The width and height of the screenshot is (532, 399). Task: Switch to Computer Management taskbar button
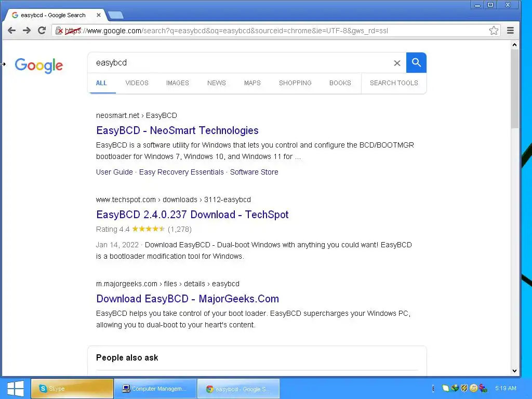155,389
